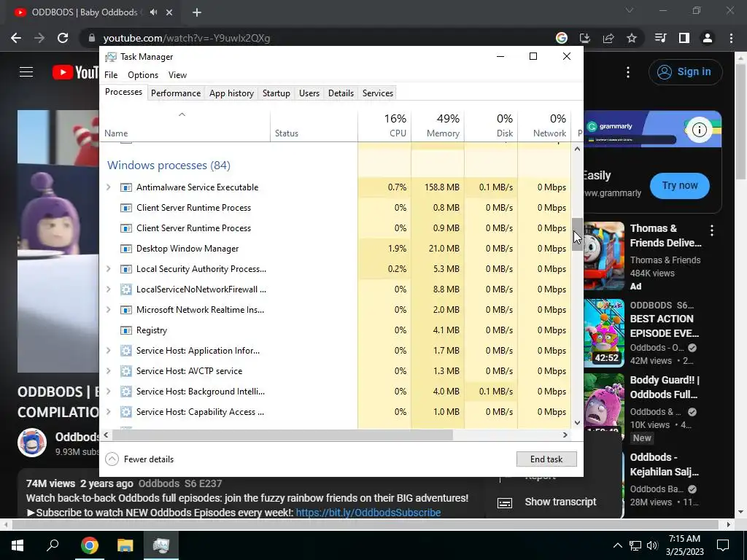The height and width of the screenshot is (560, 747).
Task: Sort by the Network column header
Action: click(x=544, y=125)
